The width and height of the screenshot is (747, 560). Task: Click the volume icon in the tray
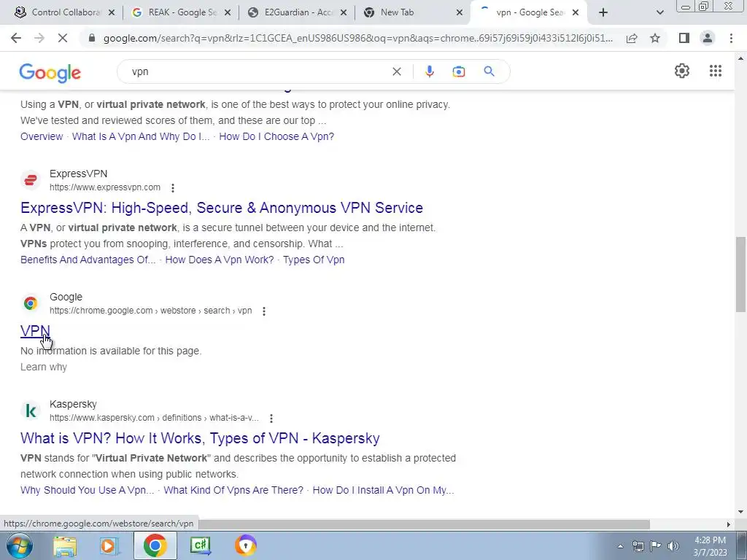pyautogui.click(x=673, y=546)
